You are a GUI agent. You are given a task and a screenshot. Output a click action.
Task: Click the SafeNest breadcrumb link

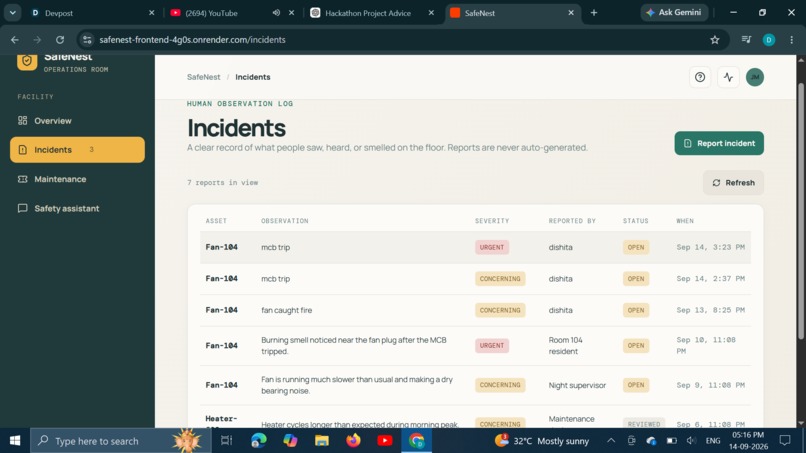(x=204, y=77)
